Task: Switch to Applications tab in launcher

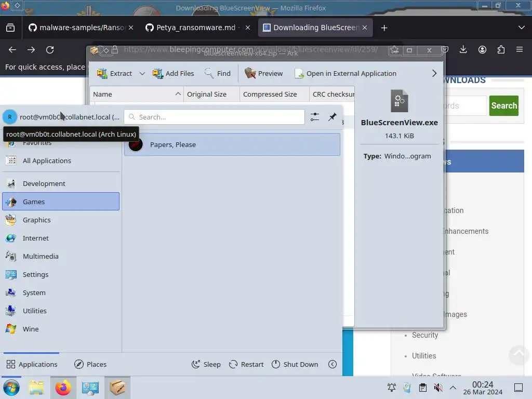Action: pyautogui.click(x=32, y=364)
